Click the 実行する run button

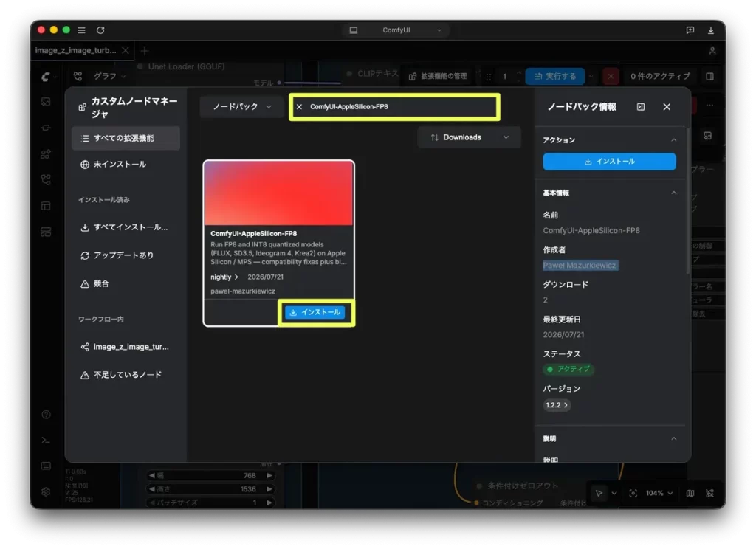pos(555,76)
